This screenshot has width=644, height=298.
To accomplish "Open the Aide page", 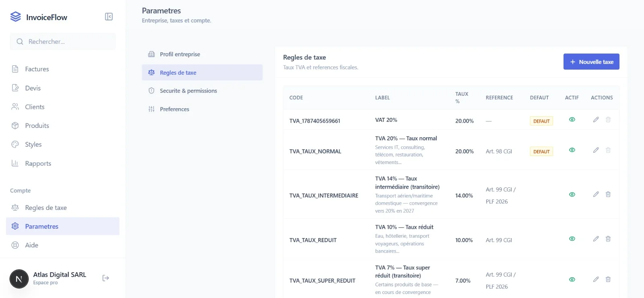I will [x=63, y=245].
